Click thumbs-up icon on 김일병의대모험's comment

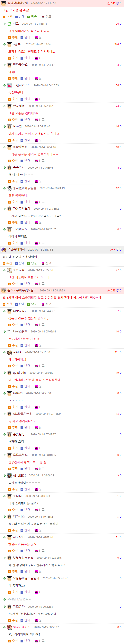point(109,3)
